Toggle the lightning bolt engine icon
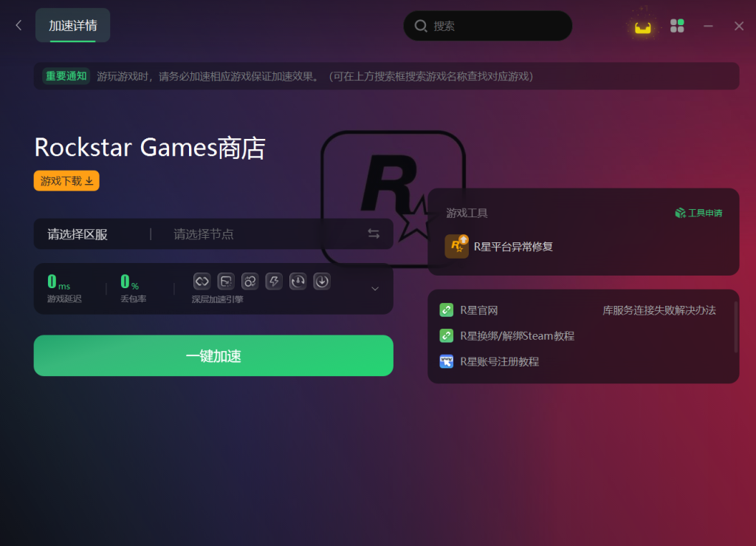This screenshot has width=756, height=546. point(274,281)
